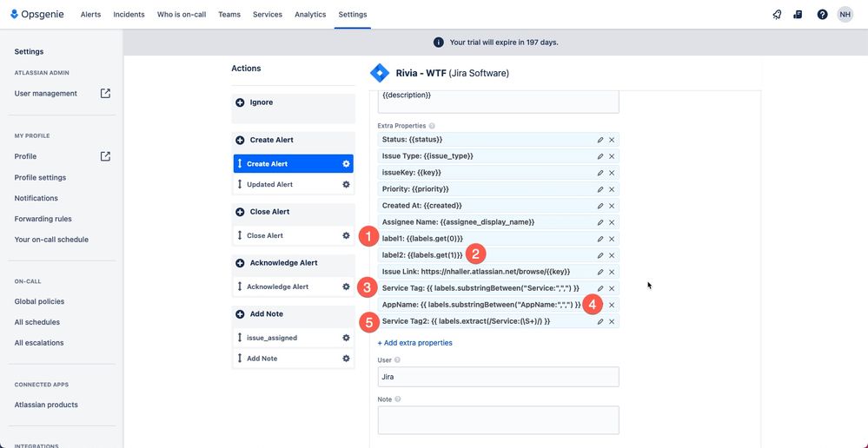The height and width of the screenshot is (448, 868).
Task: Open Profile settings in sidebar
Action: [41, 177]
